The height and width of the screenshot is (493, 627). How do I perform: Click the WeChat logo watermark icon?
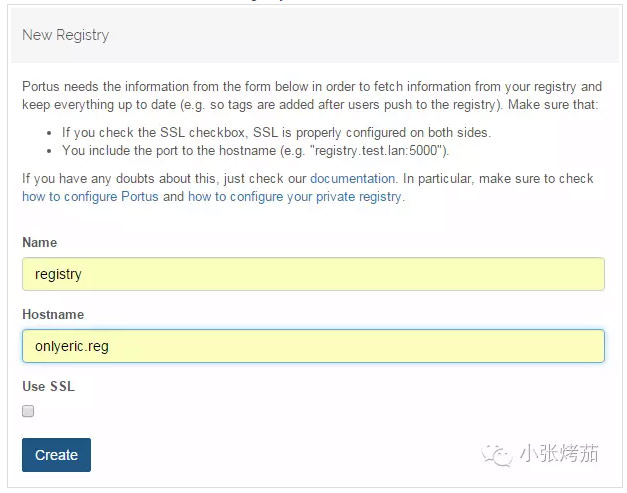point(497,455)
